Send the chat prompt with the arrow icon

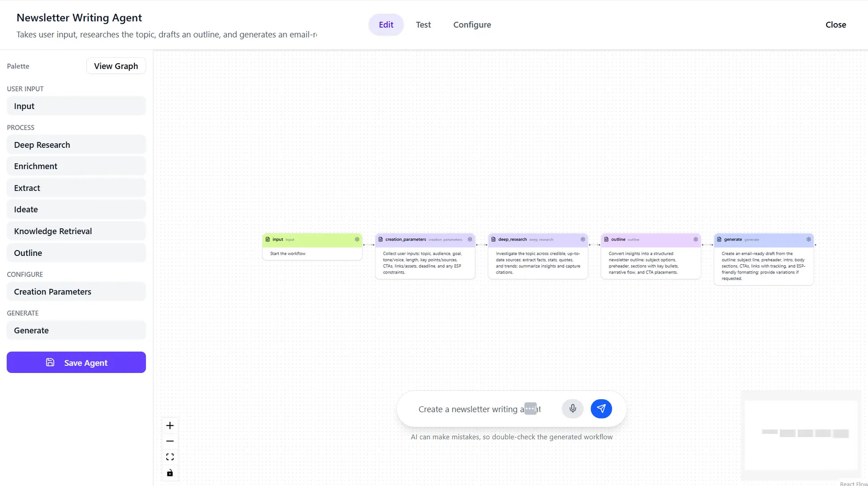pos(601,408)
